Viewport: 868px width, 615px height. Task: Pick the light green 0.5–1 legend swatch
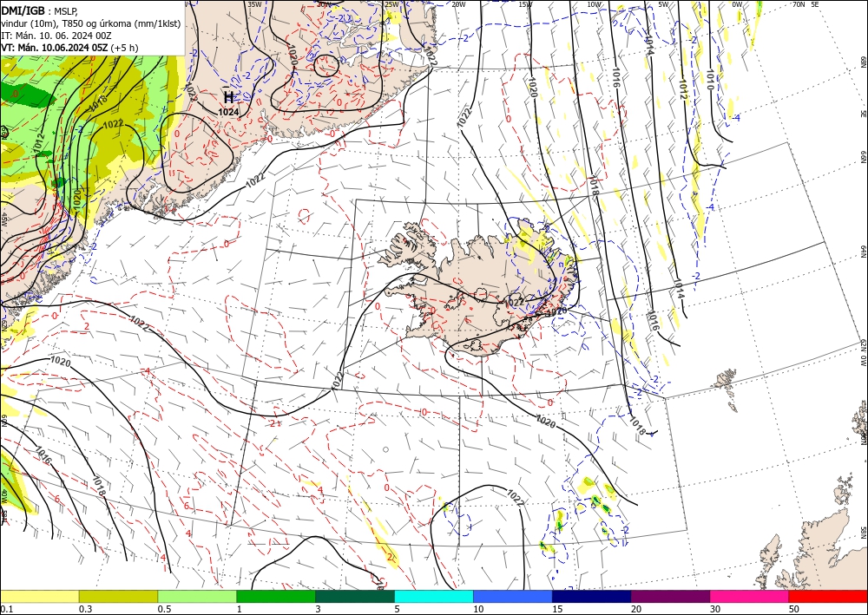click(197, 596)
